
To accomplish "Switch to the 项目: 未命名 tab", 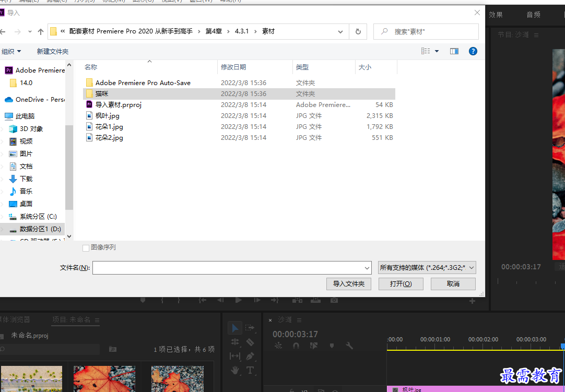I will pyautogui.click(x=71, y=319).
